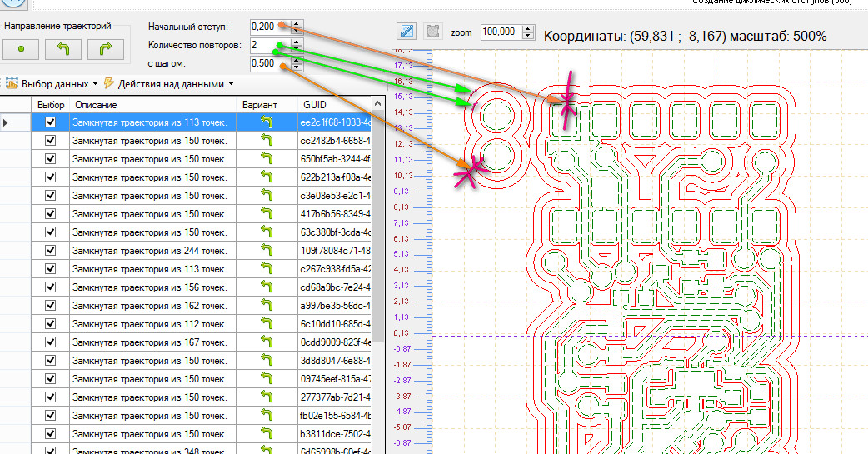Click the zoom value spinner arrows

[x=529, y=32]
